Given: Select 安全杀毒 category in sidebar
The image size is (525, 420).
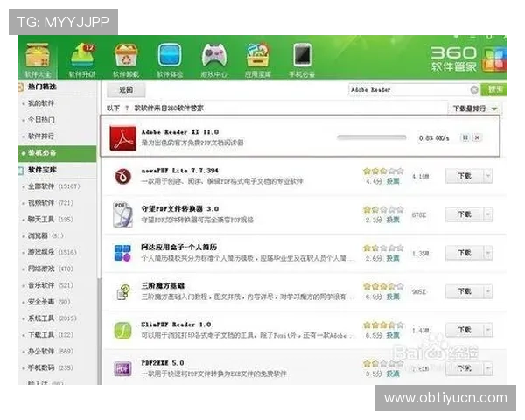Looking at the screenshot, I should (49, 302).
